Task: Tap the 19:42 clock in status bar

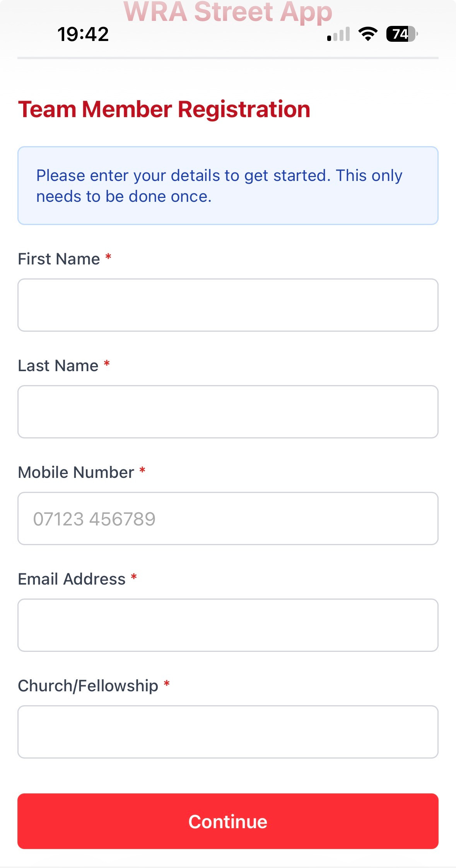Action: pos(83,34)
